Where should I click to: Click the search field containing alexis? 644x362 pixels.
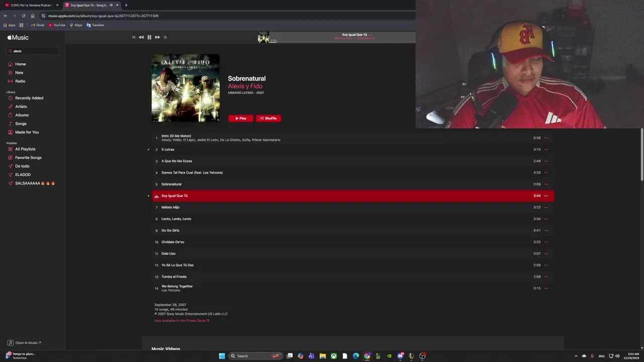(33, 51)
